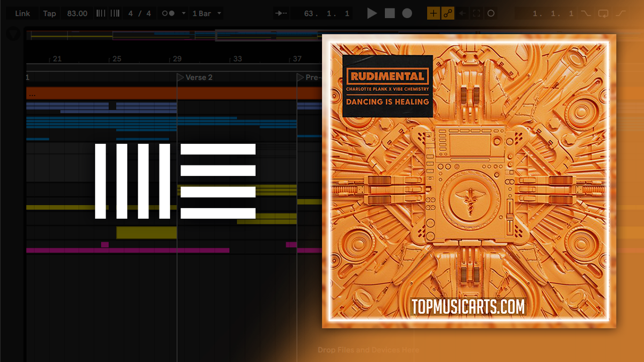Select the tall yellow clip before Verse 2
644x362 pixels.
[147, 232]
